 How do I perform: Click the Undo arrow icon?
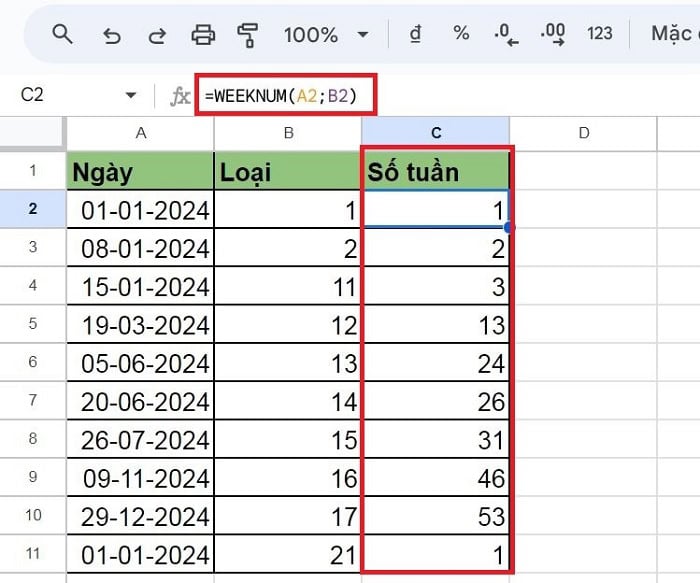pos(112,35)
